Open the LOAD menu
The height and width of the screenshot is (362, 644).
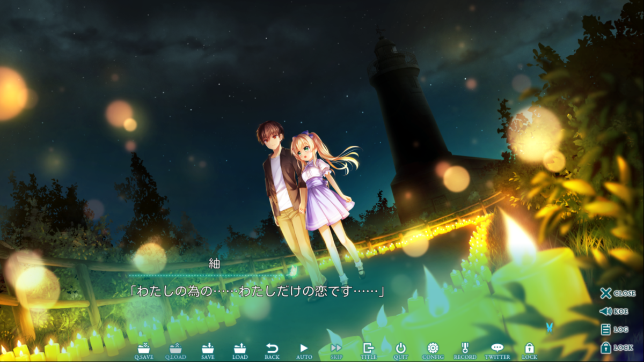(x=240, y=351)
